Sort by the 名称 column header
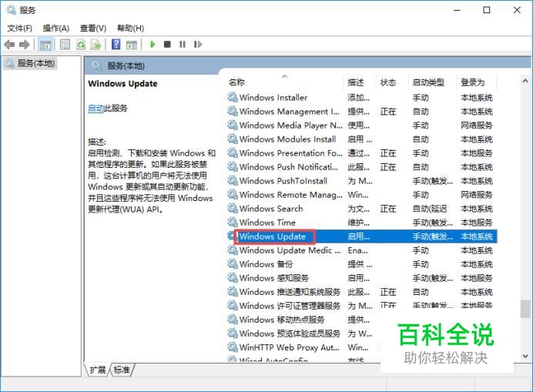Image resolution: width=533 pixels, height=392 pixels. [237, 82]
